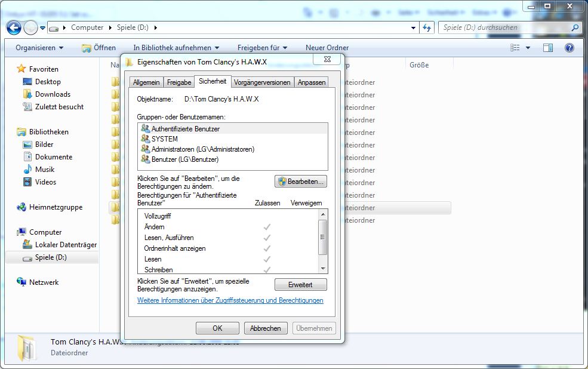Open the help question mark icon

569,48
